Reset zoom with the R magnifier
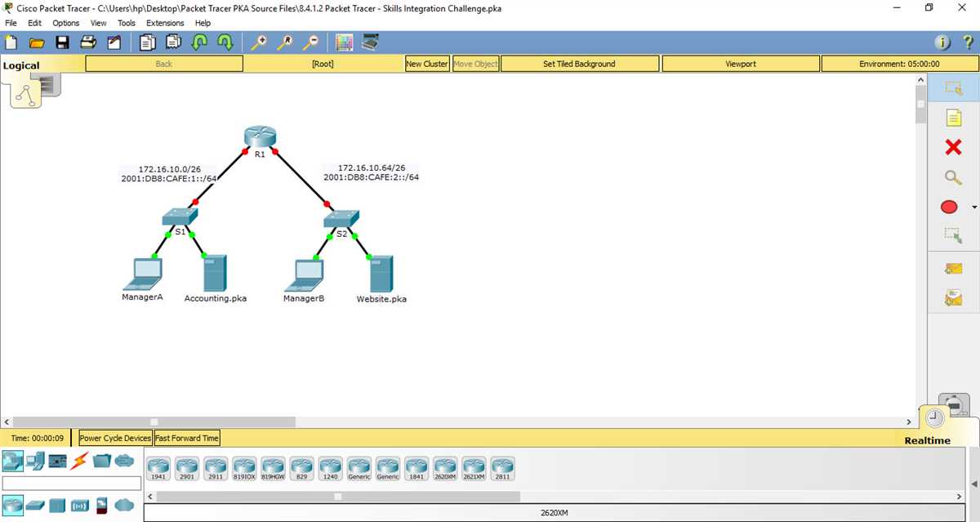This screenshot has height=522, width=980. click(x=285, y=42)
